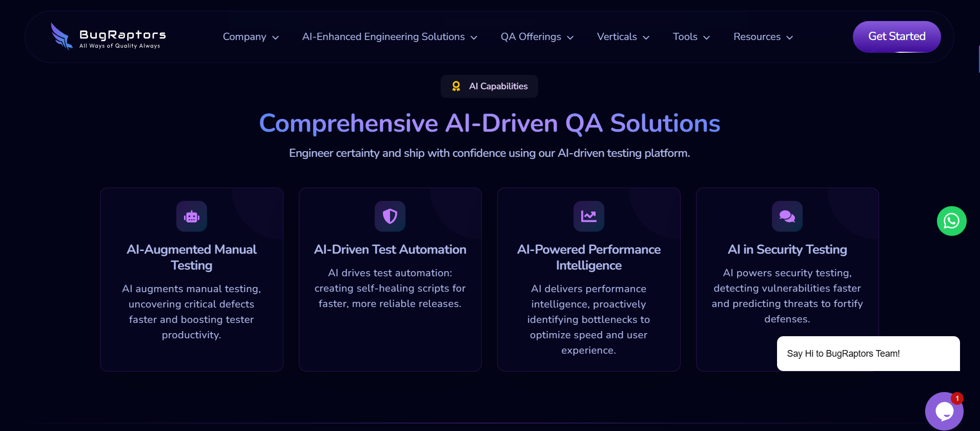Open AI-Enhanced Engineering Solutions menu
The width and height of the screenshot is (980, 431).
tap(383, 37)
